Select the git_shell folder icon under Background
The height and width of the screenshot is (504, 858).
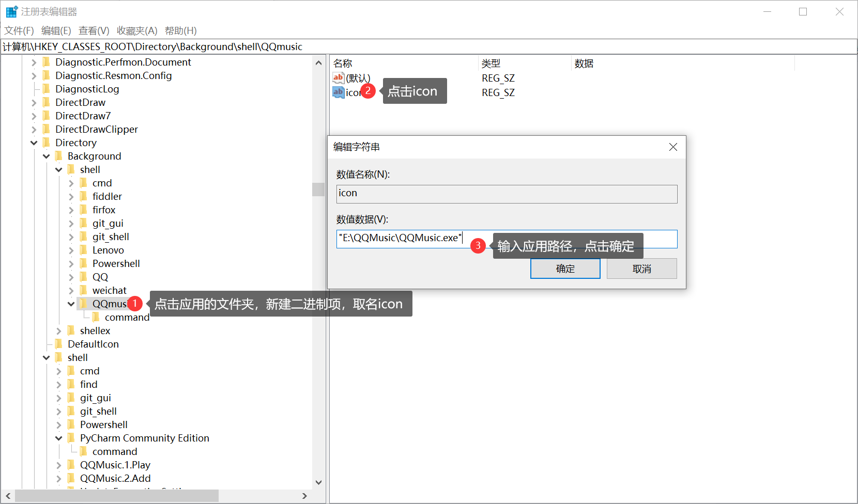[83, 237]
